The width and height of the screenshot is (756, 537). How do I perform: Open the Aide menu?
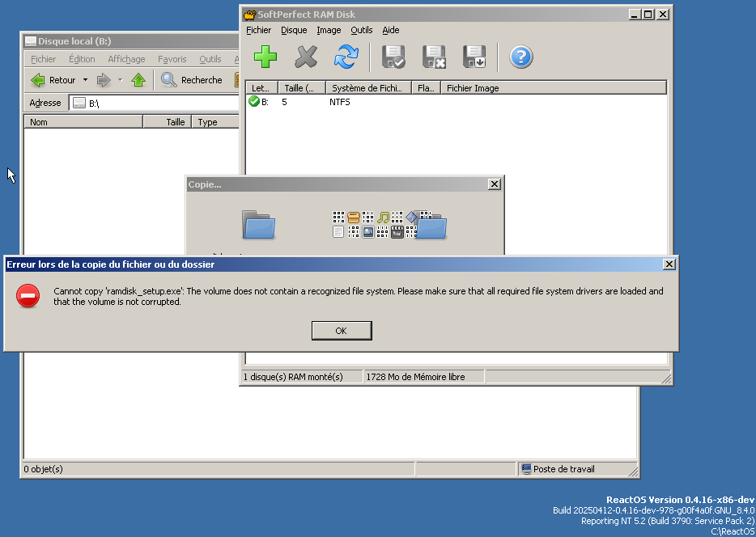tap(390, 30)
